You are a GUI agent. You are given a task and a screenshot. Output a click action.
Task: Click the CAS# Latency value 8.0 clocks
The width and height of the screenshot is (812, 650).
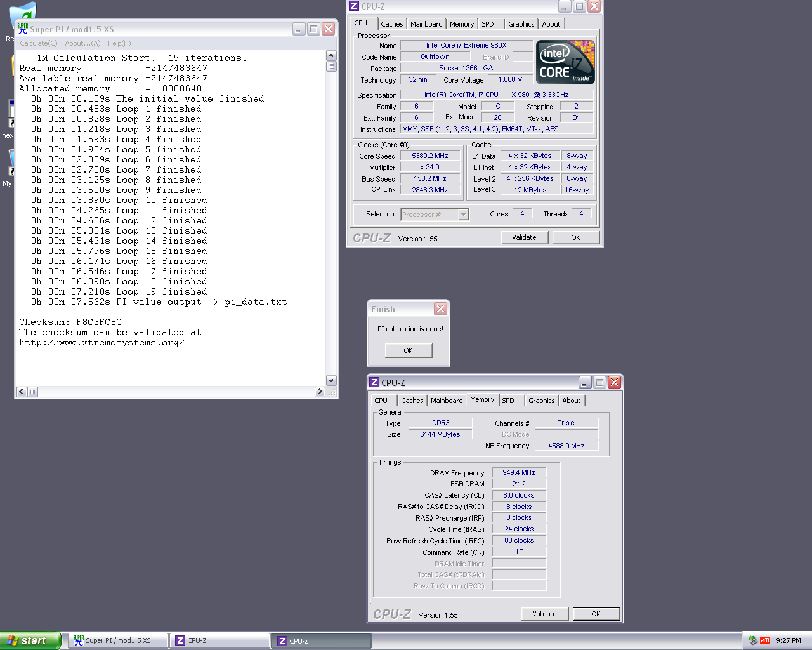[519, 495]
